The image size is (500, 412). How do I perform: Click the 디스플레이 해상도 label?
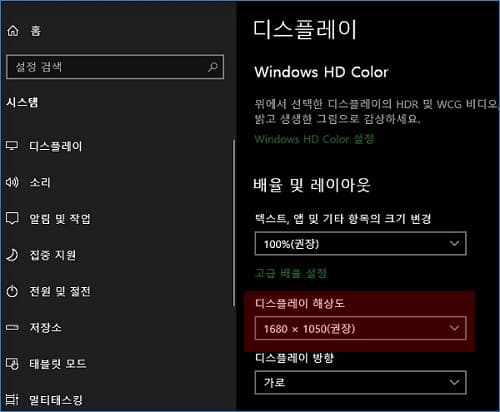(x=299, y=303)
